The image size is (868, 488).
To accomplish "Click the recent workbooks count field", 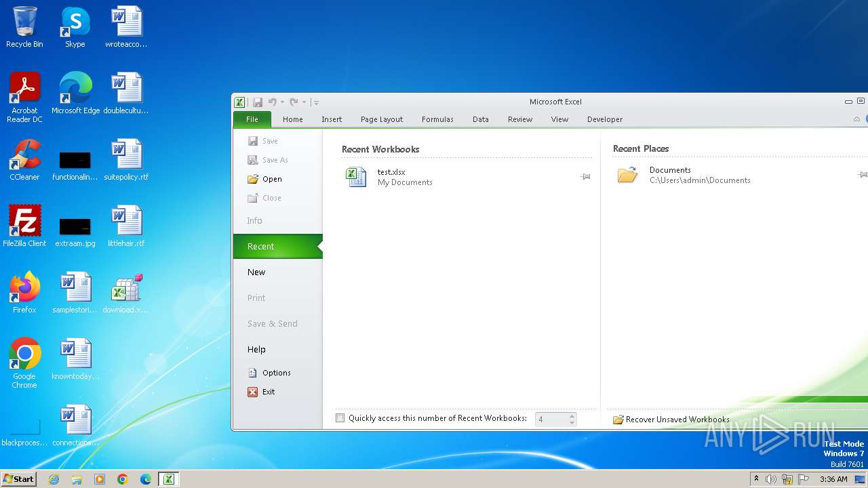I will click(x=551, y=420).
